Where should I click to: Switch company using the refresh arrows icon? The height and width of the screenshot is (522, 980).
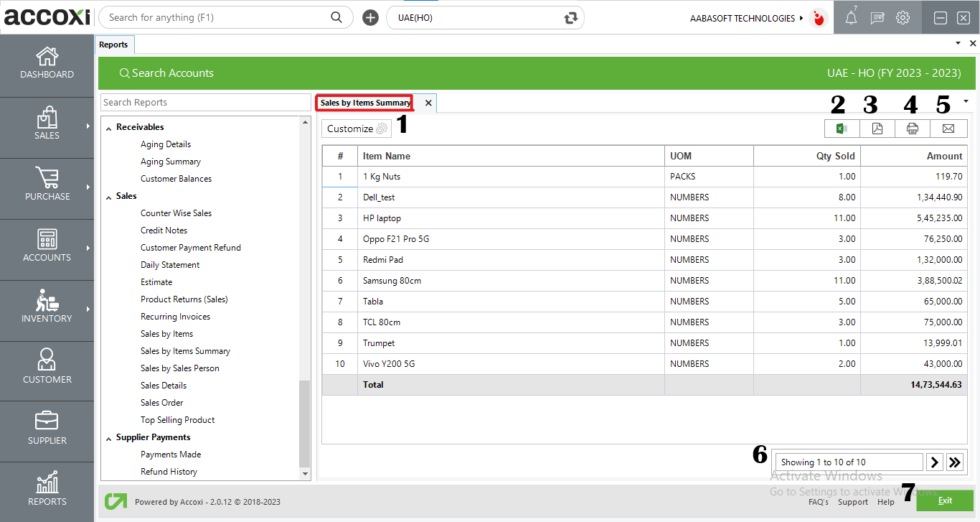point(570,17)
